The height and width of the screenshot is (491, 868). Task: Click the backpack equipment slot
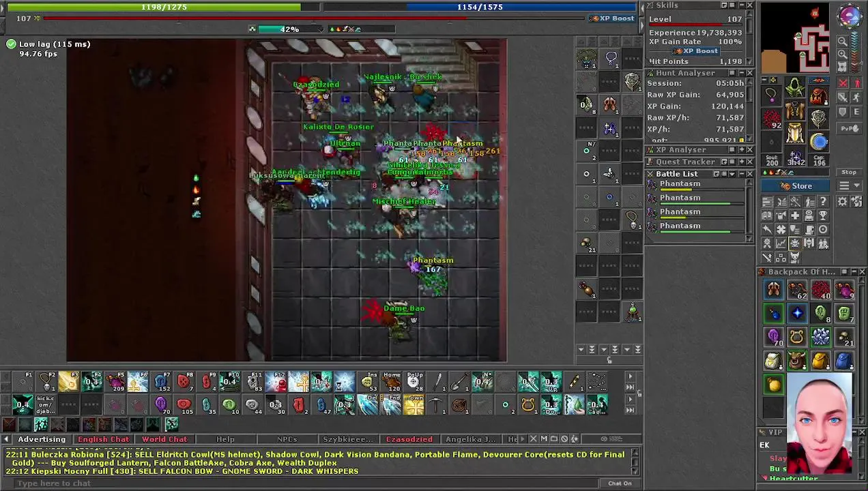click(x=818, y=95)
